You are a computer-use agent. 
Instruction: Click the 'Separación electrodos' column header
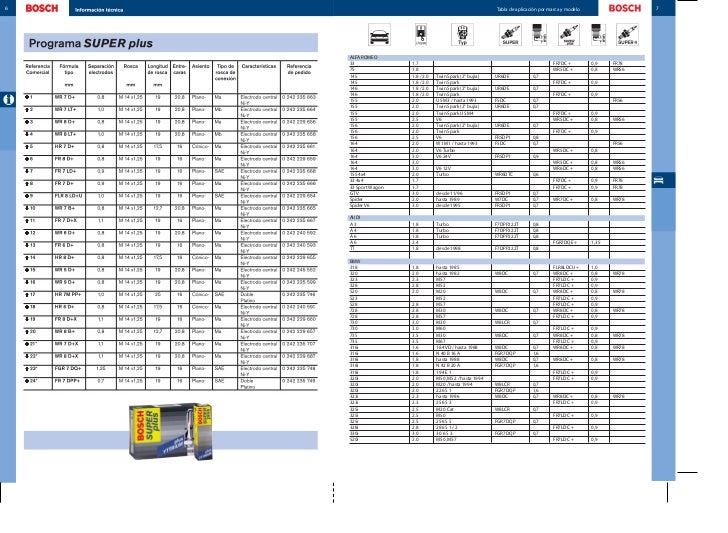(x=101, y=69)
